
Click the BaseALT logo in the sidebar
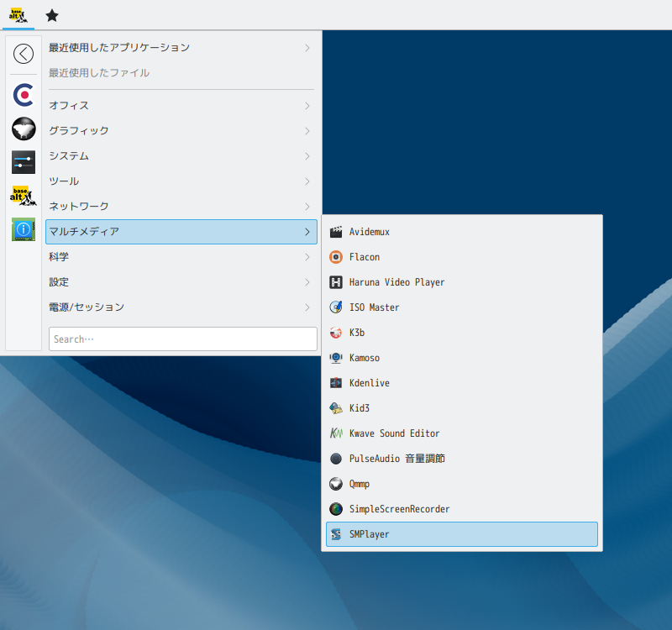(x=24, y=195)
